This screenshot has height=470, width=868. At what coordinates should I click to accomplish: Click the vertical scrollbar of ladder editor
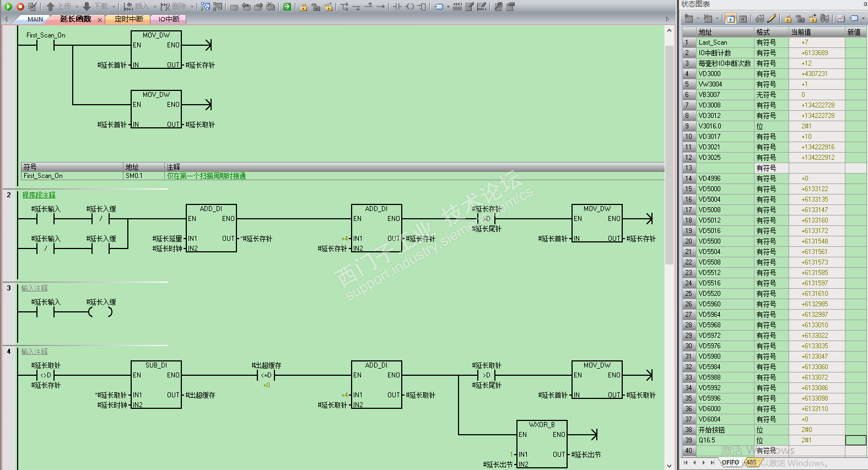tap(669, 247)
